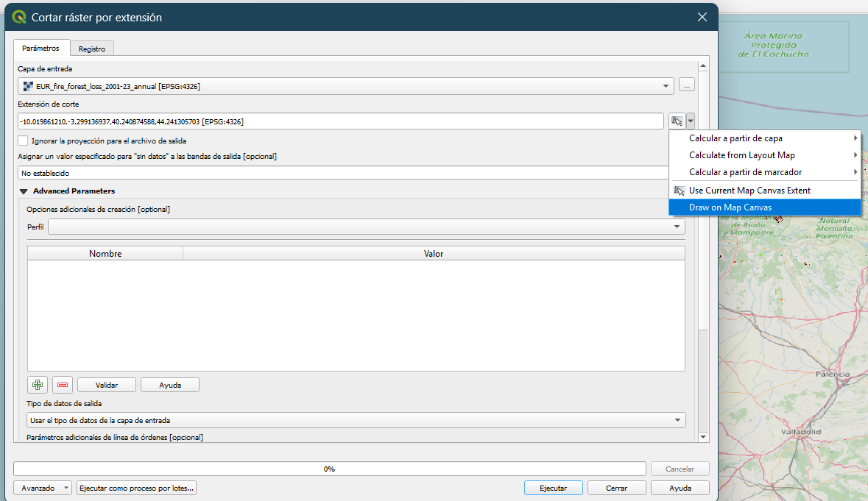This screenshot has width=868, height=501.
Task: Collapse the Advanced Parameters section
Action: point(24,191)
